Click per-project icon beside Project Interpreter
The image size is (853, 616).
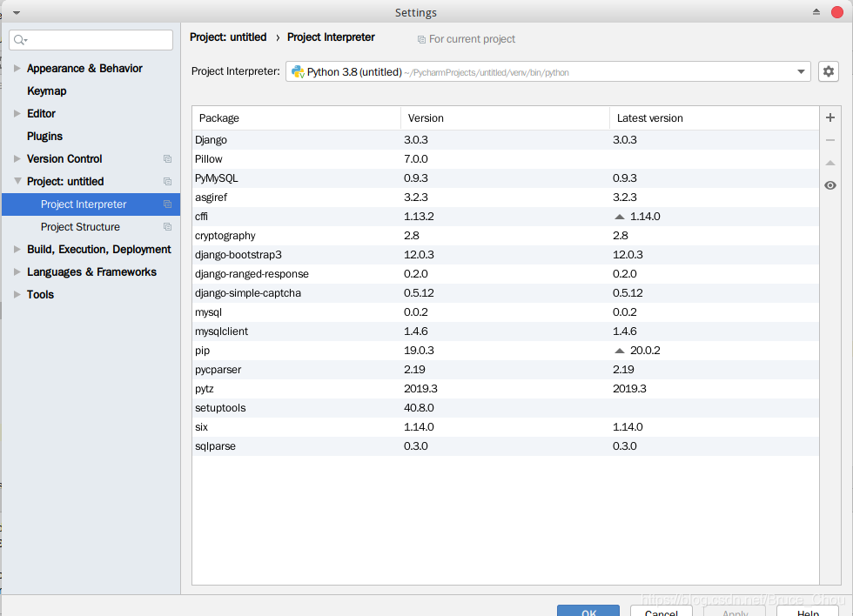coord(167,204)
